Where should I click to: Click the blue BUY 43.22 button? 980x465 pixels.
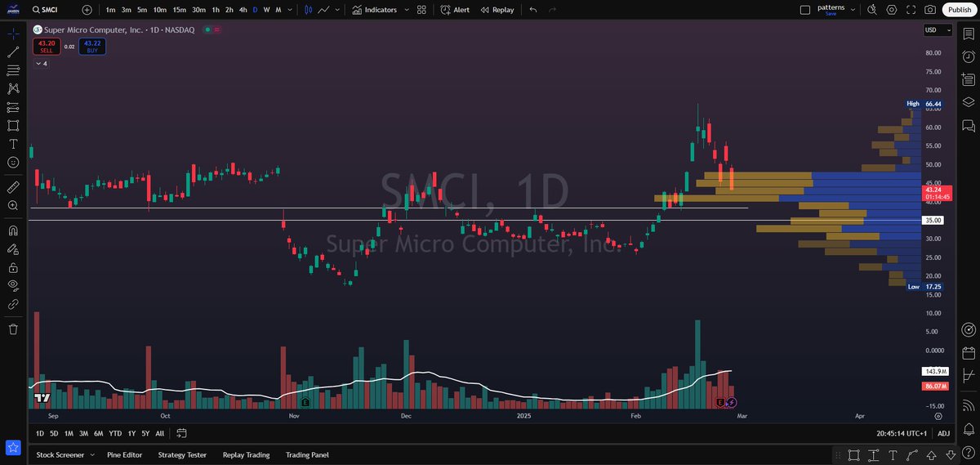pos(92,47)
